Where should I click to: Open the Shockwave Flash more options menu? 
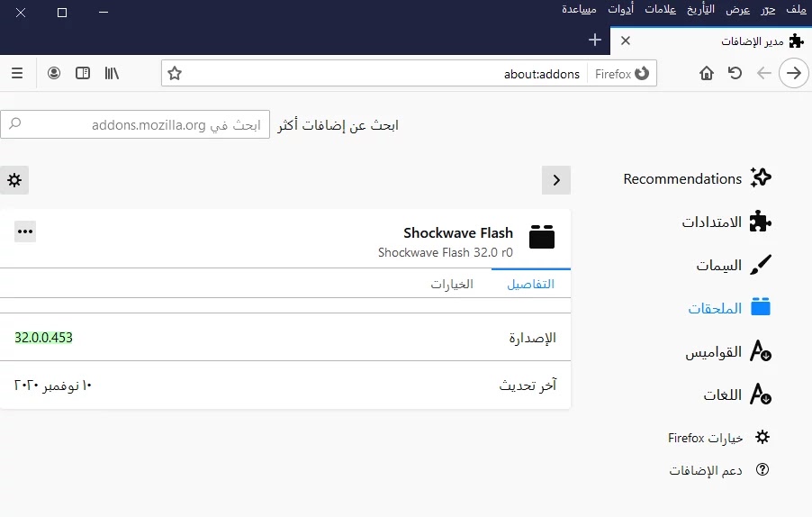click(x=25, y=231)
